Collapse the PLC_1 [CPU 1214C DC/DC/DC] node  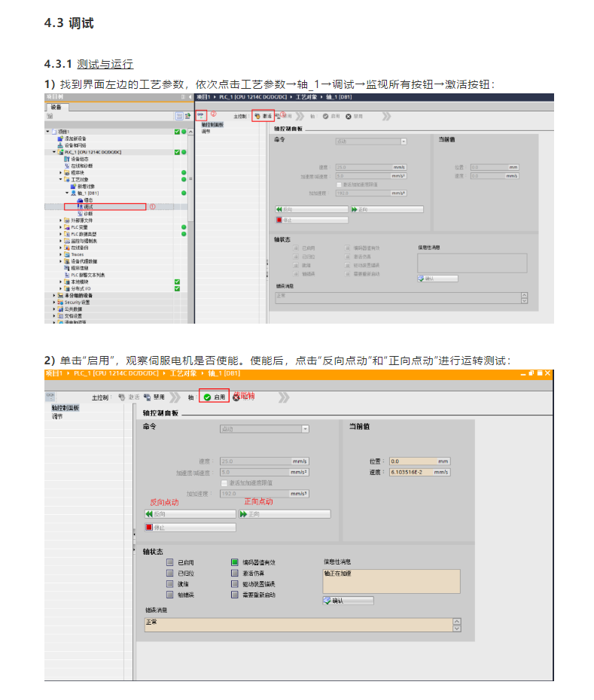(x=54, y=152)
